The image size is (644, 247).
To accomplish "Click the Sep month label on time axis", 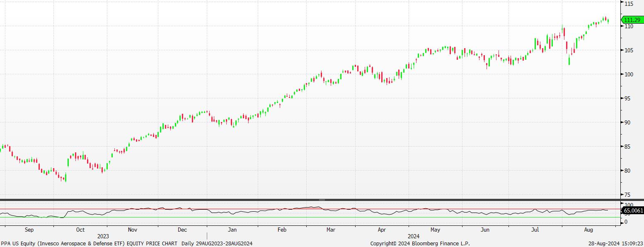I will (x=29, y=230).
